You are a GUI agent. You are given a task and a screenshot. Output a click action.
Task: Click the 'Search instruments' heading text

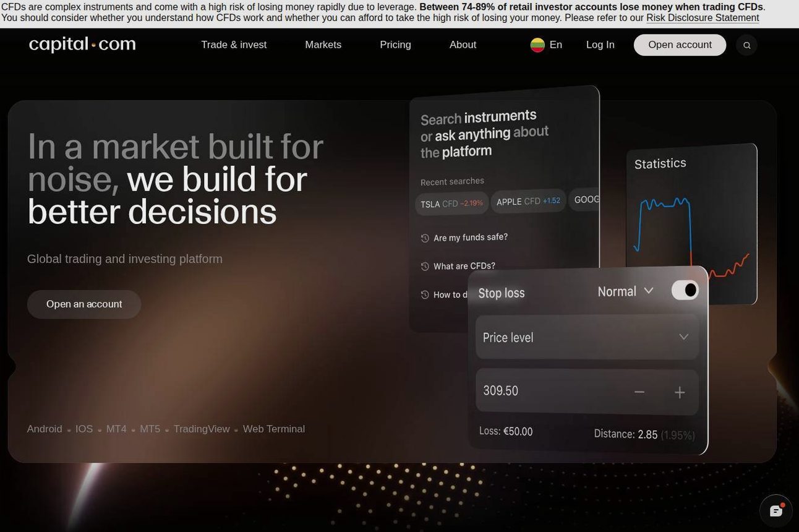coord(478,118)
